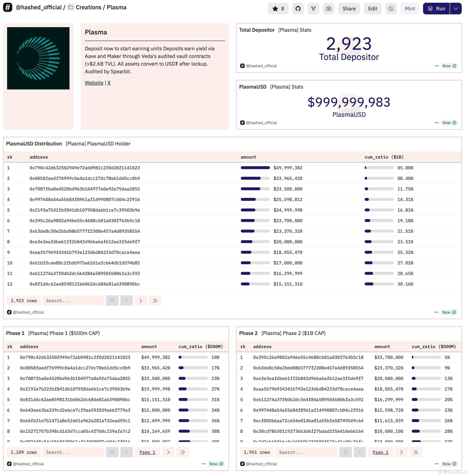Image resolution: width=469 pixels, height=476 pixels.
Task: Jump to last page in Phase 1 table
Action: tap(183, 452)
